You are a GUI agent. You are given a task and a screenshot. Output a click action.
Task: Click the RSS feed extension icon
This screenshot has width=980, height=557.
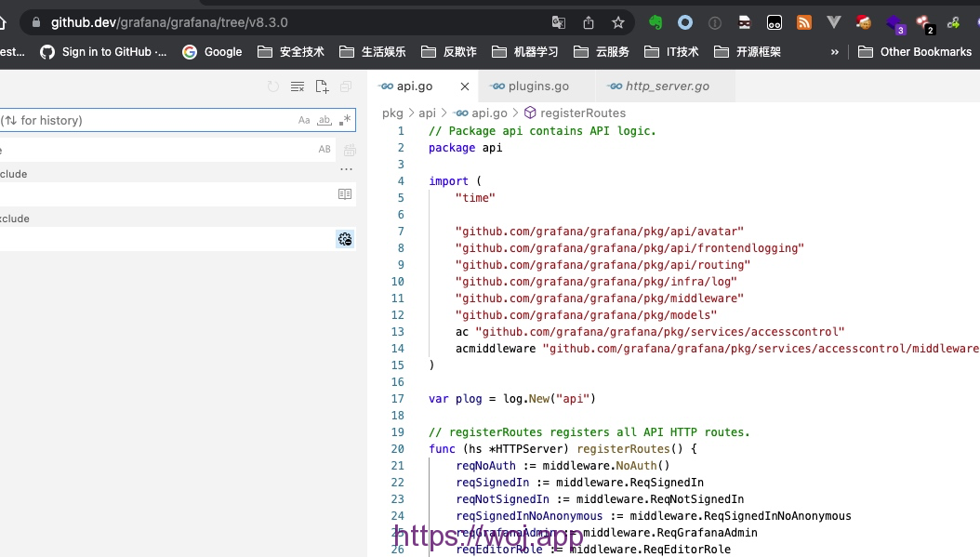point(804,22)
